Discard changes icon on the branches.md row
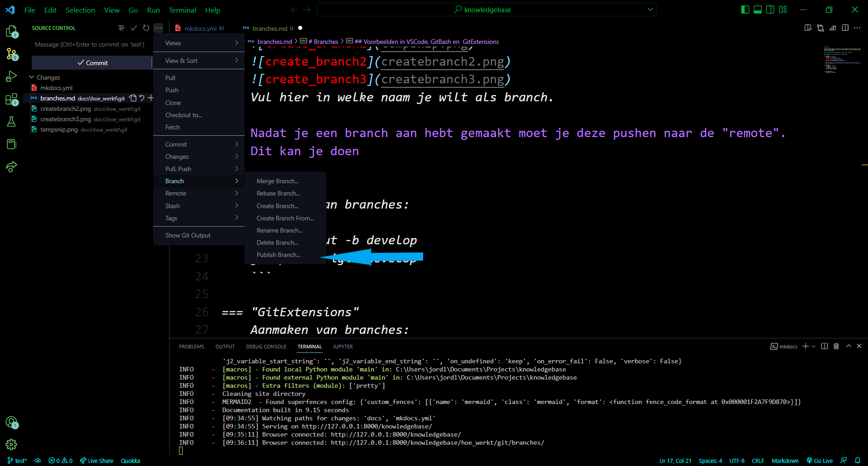 [142, 98]
